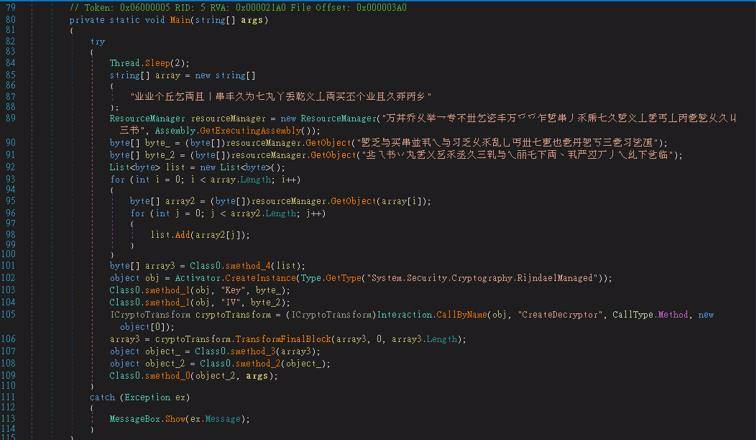Click smethod_4 method reference
The width and height of the screenshot is (756, 440).
point(248,266)
